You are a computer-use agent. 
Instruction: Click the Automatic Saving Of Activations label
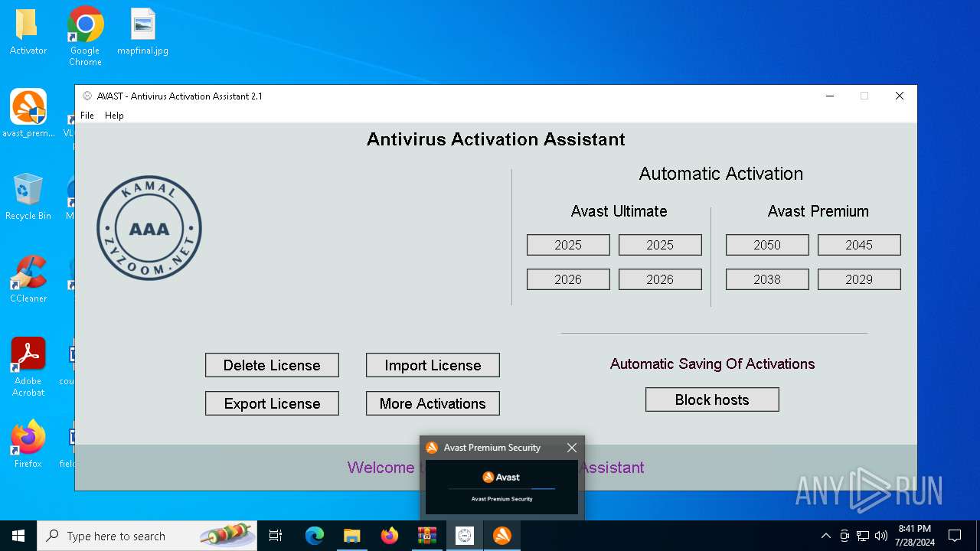click(712, 364)
